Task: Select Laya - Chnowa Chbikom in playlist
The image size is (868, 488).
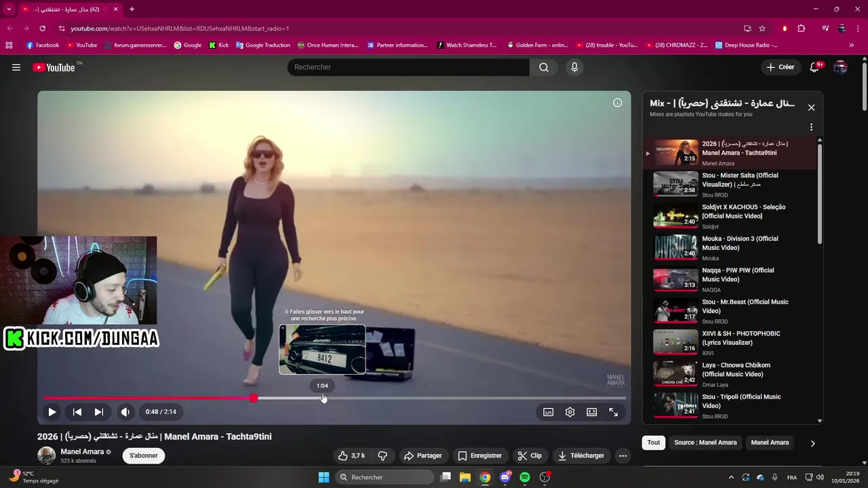Action: [x=730, y=374]
